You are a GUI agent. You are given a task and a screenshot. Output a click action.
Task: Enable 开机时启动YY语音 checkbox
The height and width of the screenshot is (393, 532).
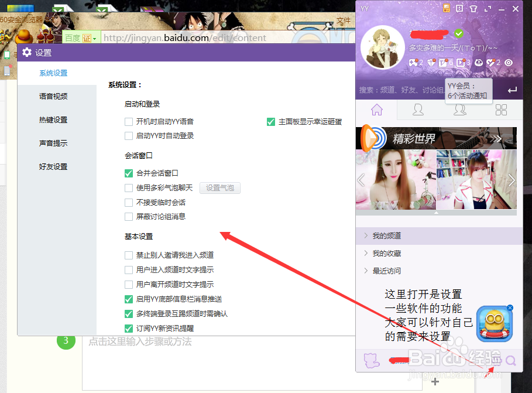(129, 122)
